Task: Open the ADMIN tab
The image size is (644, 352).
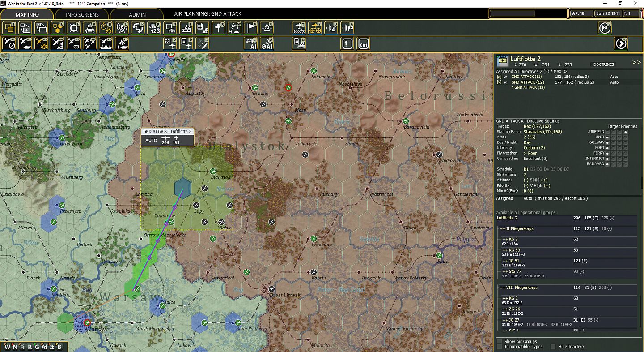Action: [x=137, y=14]
